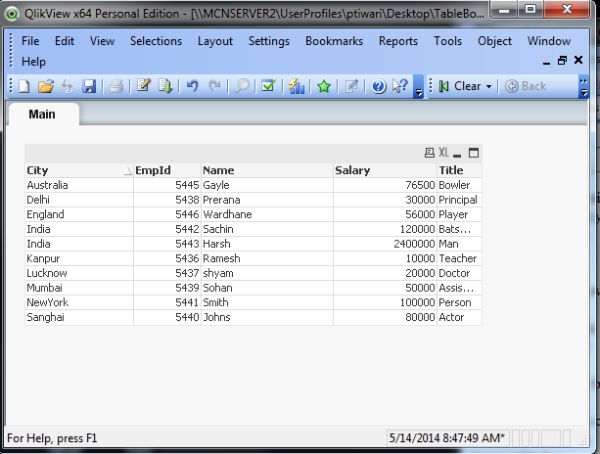Open the Layout menu
Image resolution: width=600 pixels, height=454 pixels.
pyautogui.click(x=215, y=41)
